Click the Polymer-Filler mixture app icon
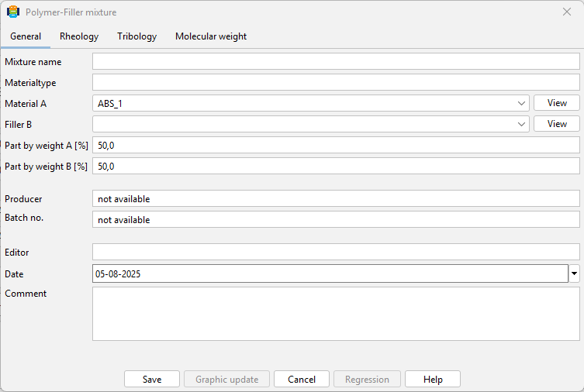 point(13,12)
